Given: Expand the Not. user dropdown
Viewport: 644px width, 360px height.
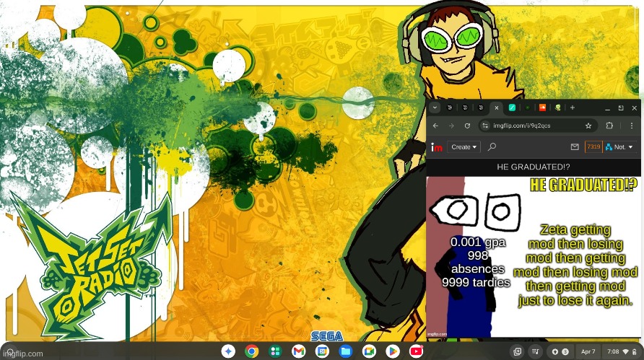Looking at the screenshot, I should pos(619,147).
